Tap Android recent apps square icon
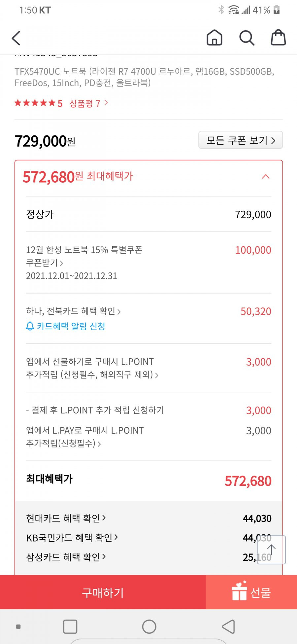The height and width of the screenshot is (644, 297). 70,626
